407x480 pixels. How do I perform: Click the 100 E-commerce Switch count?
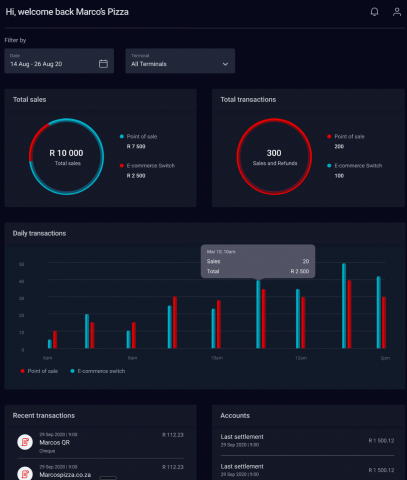click(339, 176)
